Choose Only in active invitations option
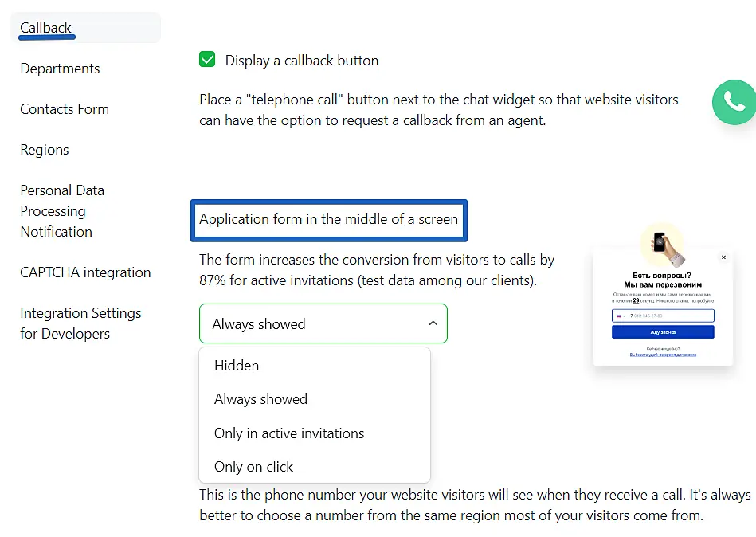Viewport: 756px width, 537px height. [288, 433]
